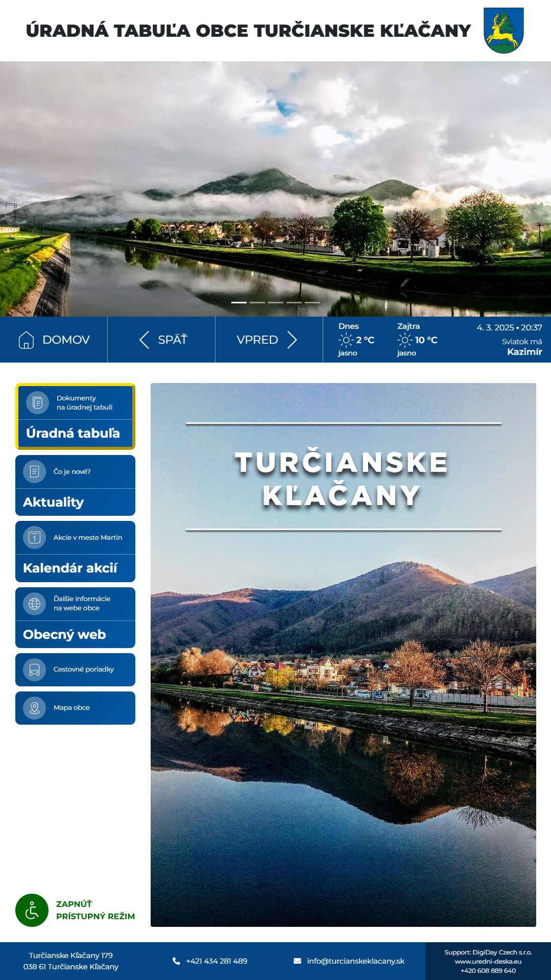Open the Obecný web section
Viewport: 551px width, 980px height.
point(75,617)
